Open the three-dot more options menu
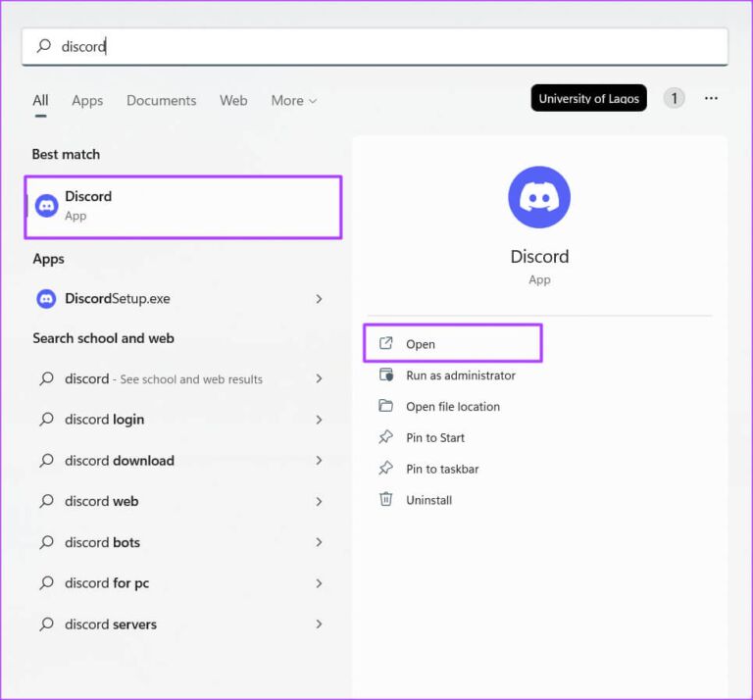The width and height of the screenshot is (753, 700). (x=711, y=98)
